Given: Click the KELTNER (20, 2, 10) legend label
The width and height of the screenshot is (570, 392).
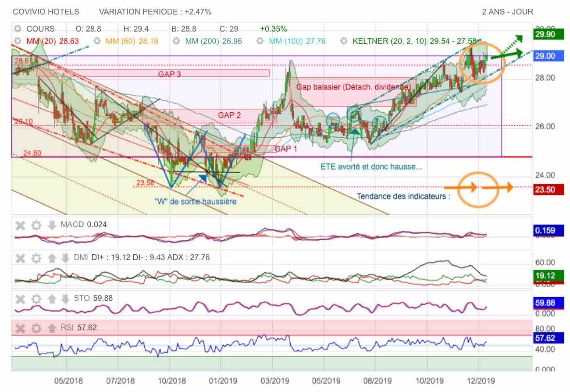Looking at the screenshot, I should (414, 41).
